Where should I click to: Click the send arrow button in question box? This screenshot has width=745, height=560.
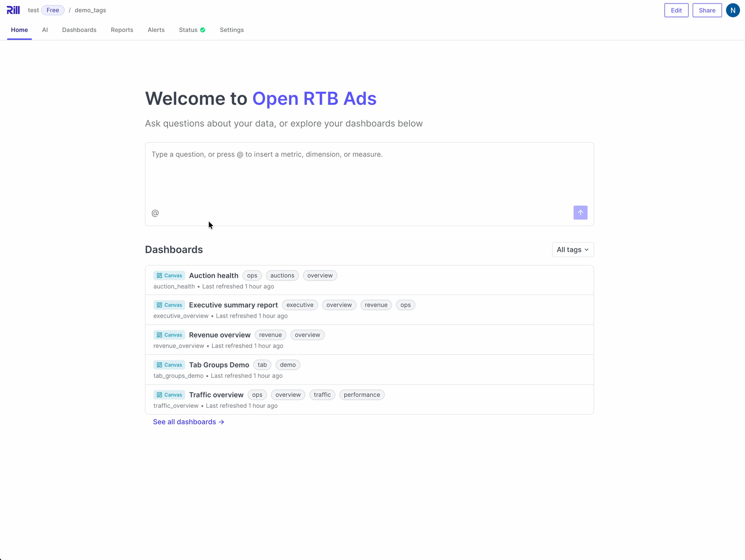click(x=580, y=213)
